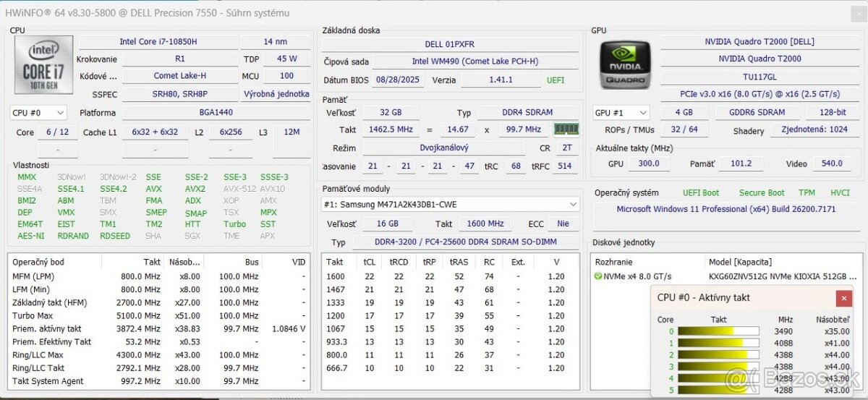Click the NVIDIA Quadro logo
Viewport: 868px width, 400px height.
(625, 65)
